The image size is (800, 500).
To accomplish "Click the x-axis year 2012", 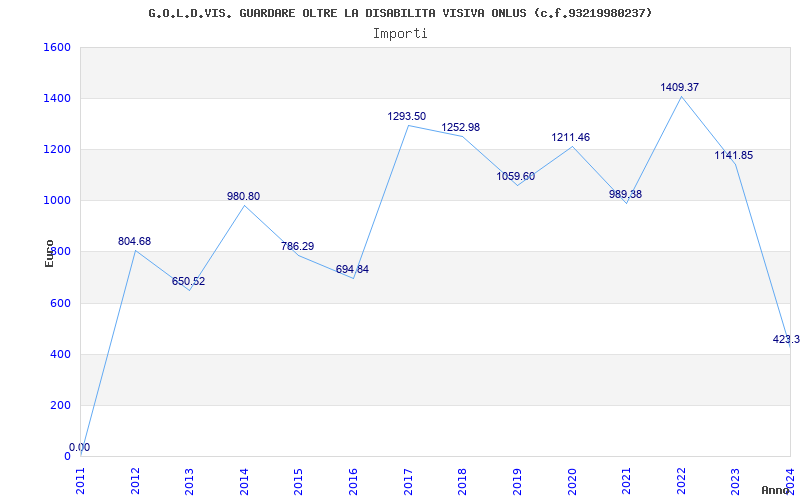I will (x=135, y=481).
